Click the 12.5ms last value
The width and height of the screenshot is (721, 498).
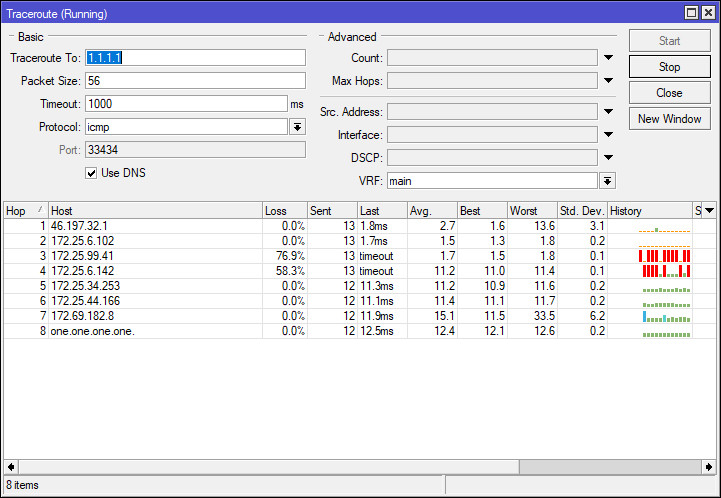(377, 331)
